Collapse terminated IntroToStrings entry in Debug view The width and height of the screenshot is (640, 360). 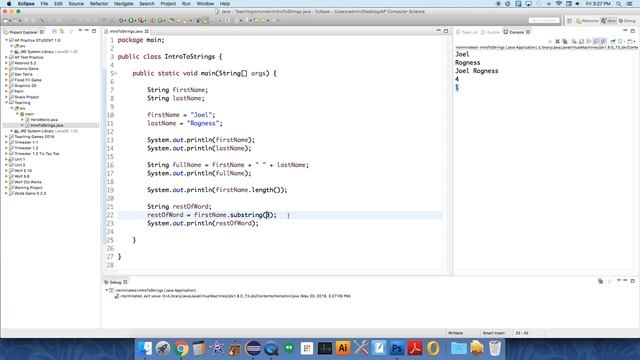tap(107, 290)
